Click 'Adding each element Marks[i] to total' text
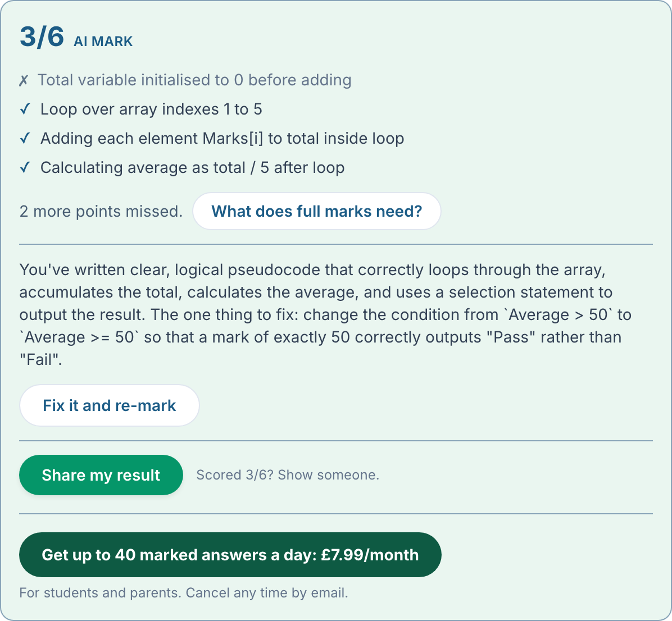 (222, 138)
